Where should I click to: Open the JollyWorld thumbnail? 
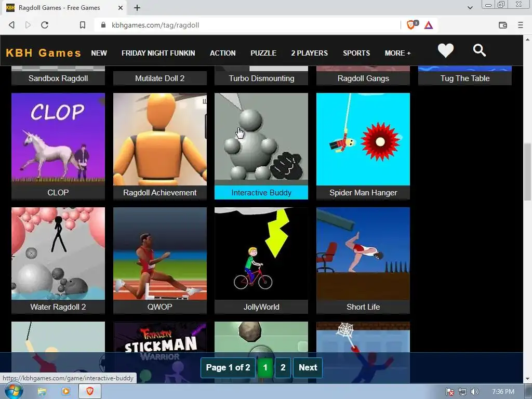(261, 254)
